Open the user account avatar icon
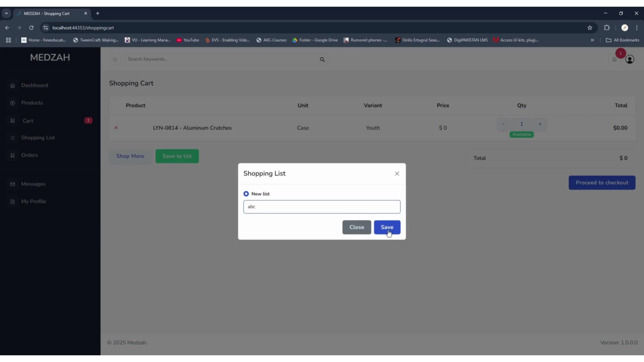 click(630, 59)
